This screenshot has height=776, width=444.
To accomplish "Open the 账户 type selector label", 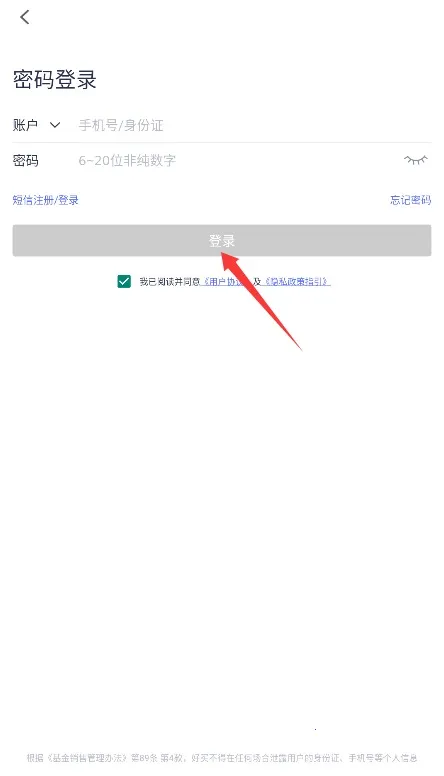I will 25,125.
